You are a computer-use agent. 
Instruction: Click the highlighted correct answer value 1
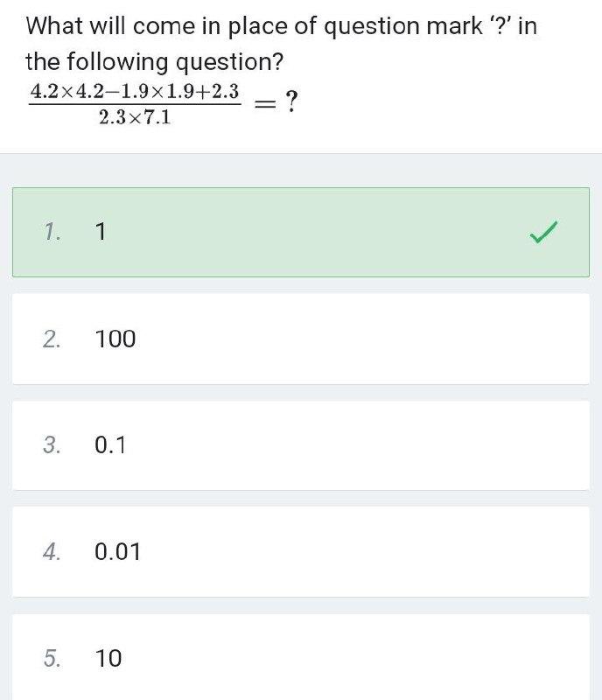point(101,232)
